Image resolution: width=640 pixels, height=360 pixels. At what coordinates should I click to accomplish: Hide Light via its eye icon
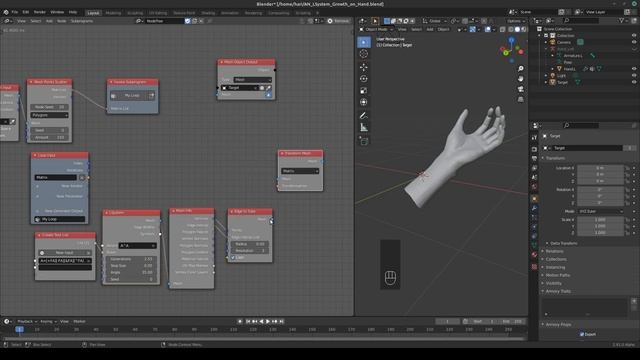pyautogui.click(x=634, y=76)
